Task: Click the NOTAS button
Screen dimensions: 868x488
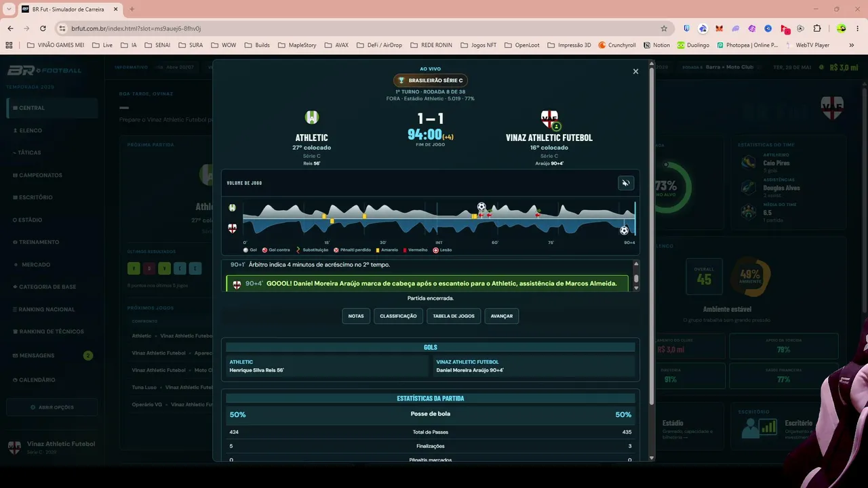Action: coord(356,316)
